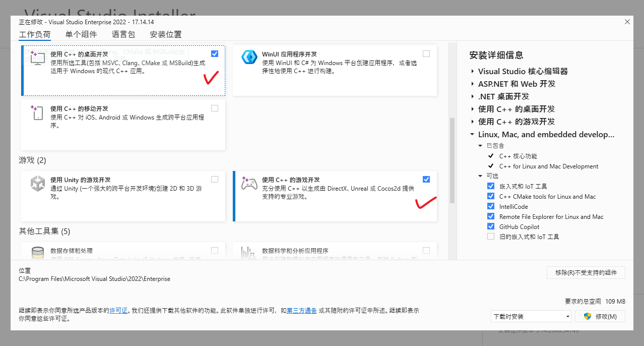
Task: Click the Unity game development icon
Action: coord(38,184)
